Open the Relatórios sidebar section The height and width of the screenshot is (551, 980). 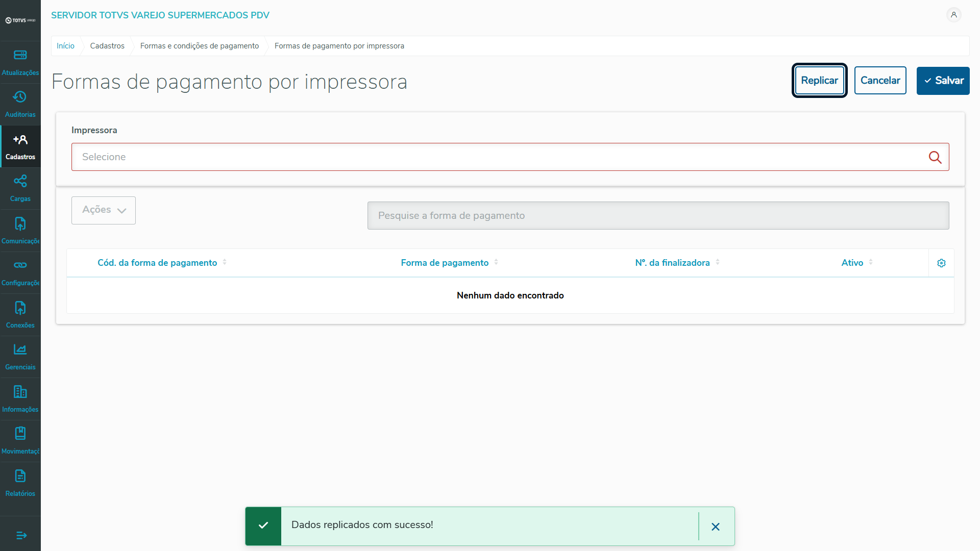pos(20,483)
